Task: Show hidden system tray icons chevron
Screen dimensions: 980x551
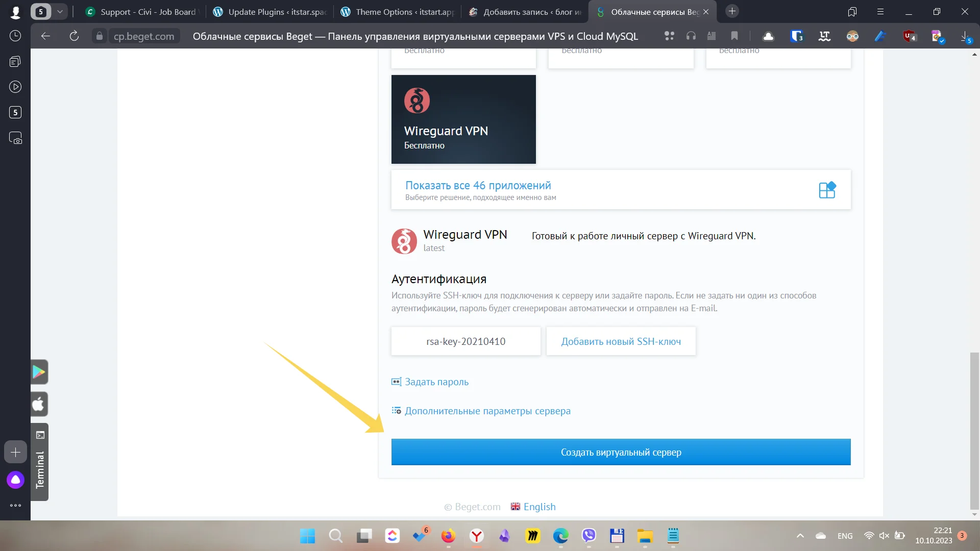Action: pyautogui.click(x=800, y=536)
